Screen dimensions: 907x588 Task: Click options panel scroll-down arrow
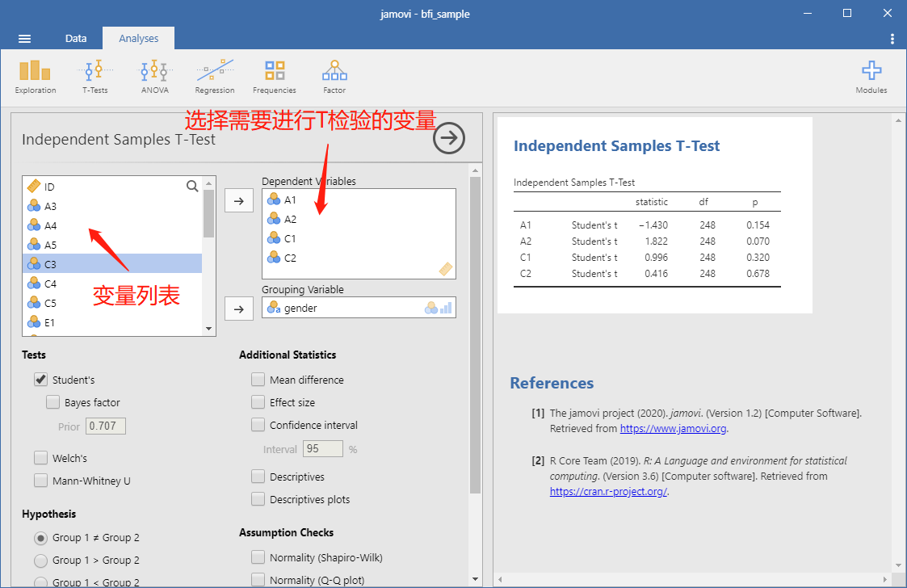(475, 579)
